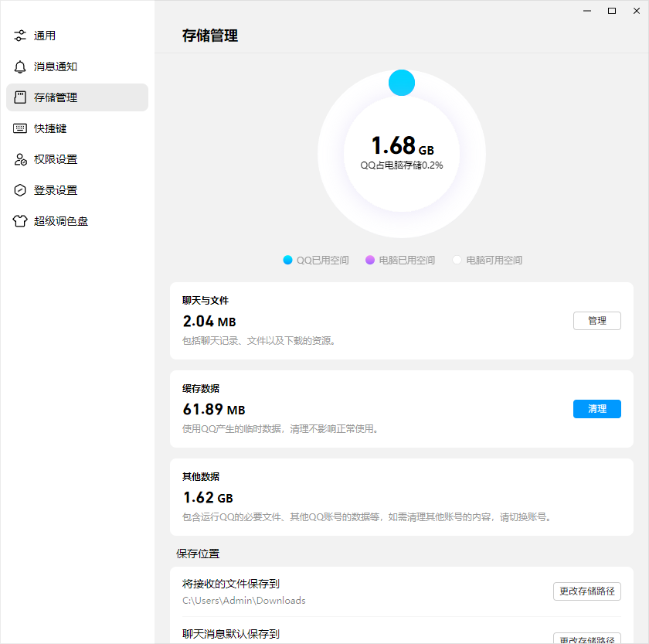
Task: Open the 超级调色盘 palette icon
Action: tap(19, 221)
